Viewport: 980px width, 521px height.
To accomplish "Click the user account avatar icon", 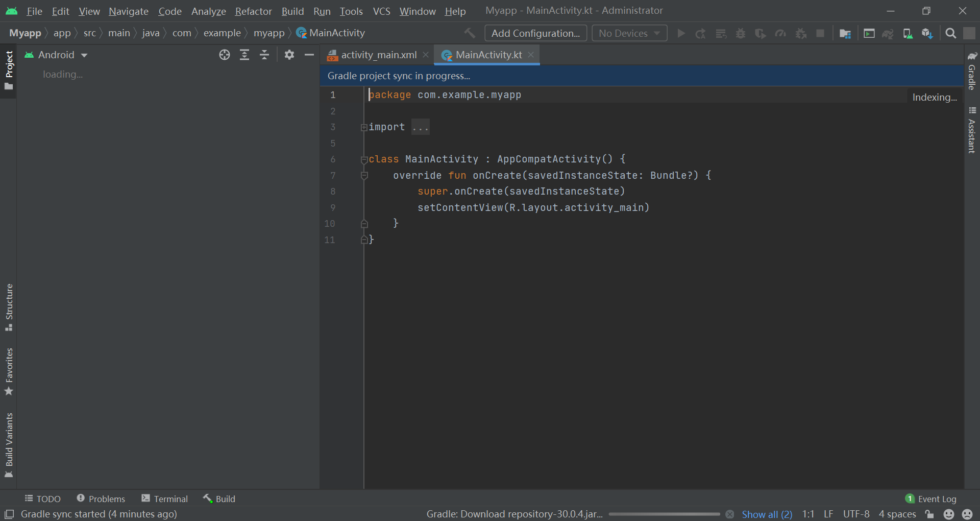I will coord(969,33).
